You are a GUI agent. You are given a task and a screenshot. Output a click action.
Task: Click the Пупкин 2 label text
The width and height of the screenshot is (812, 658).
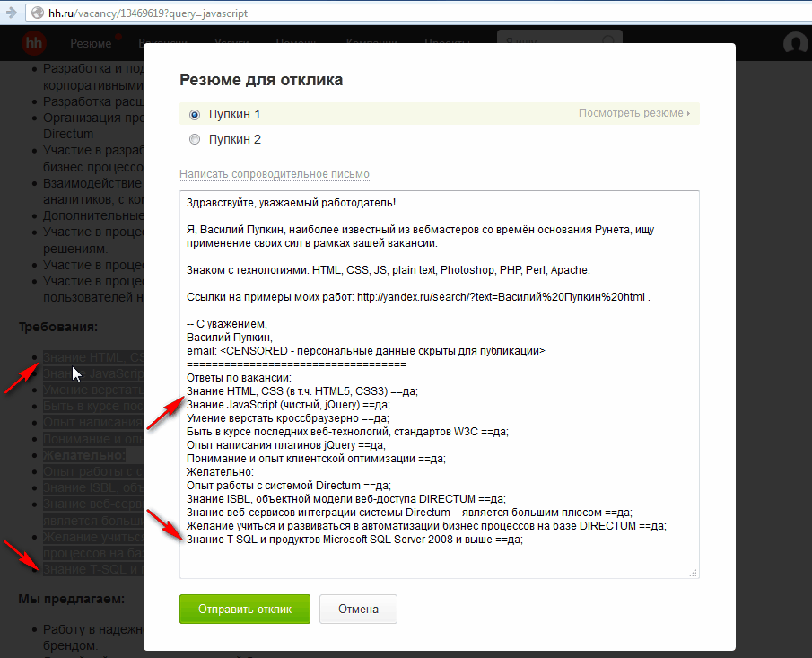click(x=234, y=139)
